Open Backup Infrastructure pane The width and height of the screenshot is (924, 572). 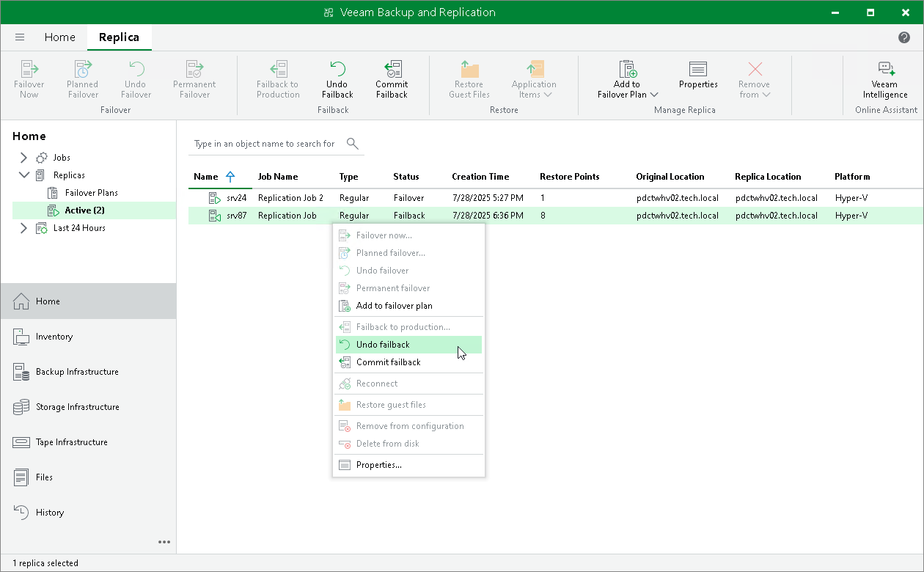[x=88, y=372]
